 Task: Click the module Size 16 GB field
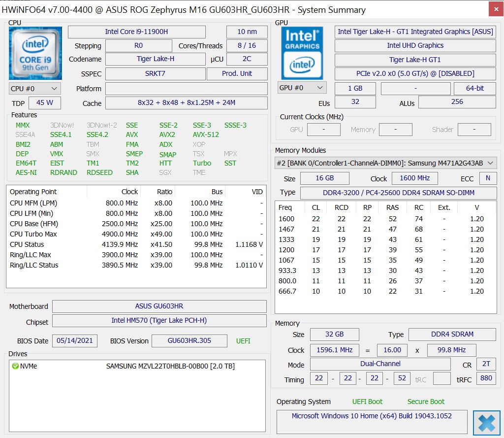(325, 178)
